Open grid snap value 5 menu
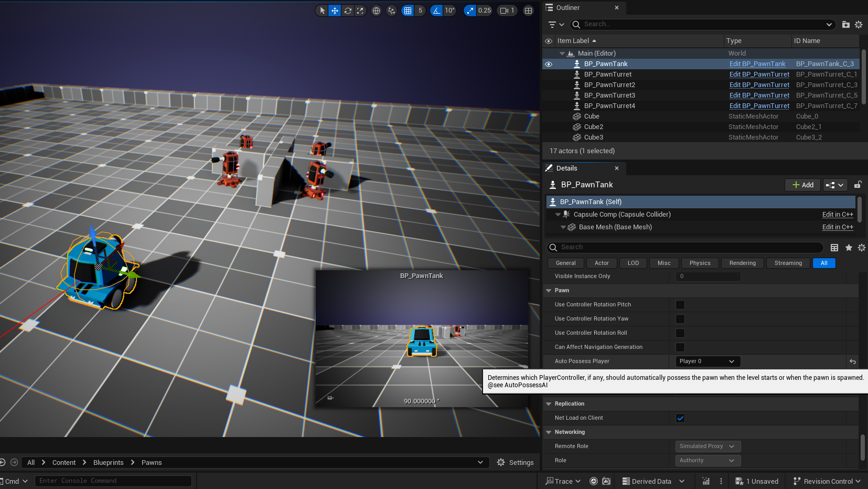The image size is (868, 489). coord(420,10)
